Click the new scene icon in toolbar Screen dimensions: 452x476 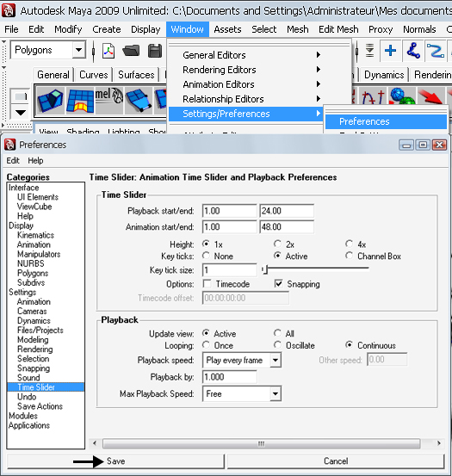point(108,51)
